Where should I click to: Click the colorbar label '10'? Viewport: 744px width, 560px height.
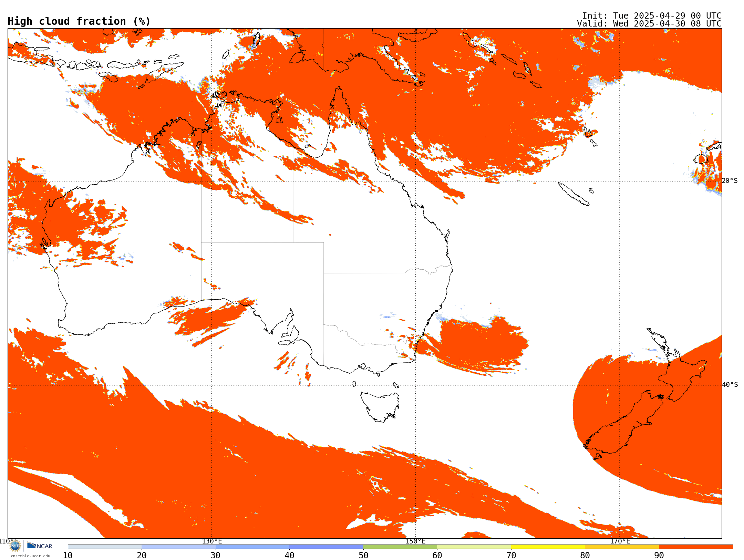coord(68,556)
